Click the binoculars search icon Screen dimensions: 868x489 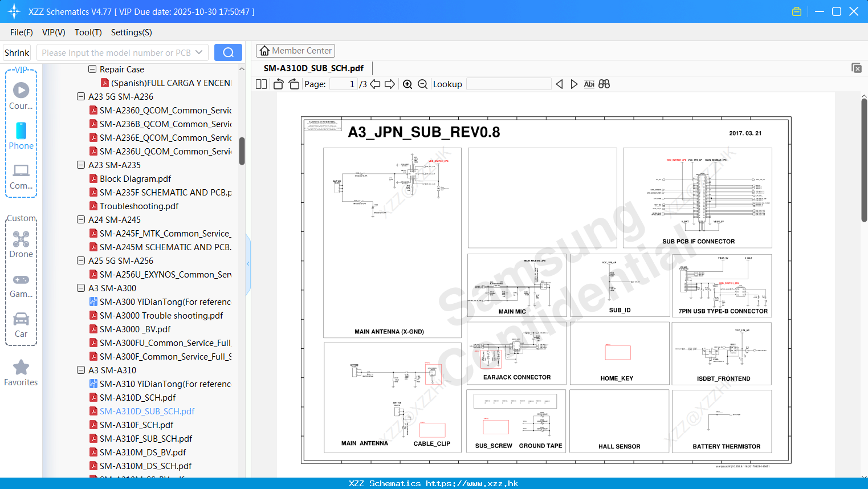click(x=604, y=84)
